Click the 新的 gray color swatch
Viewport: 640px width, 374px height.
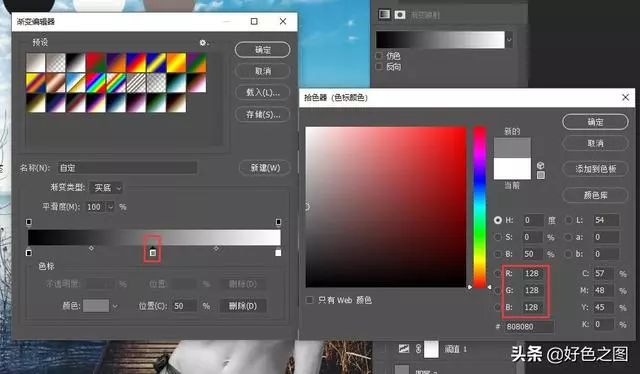512,148
